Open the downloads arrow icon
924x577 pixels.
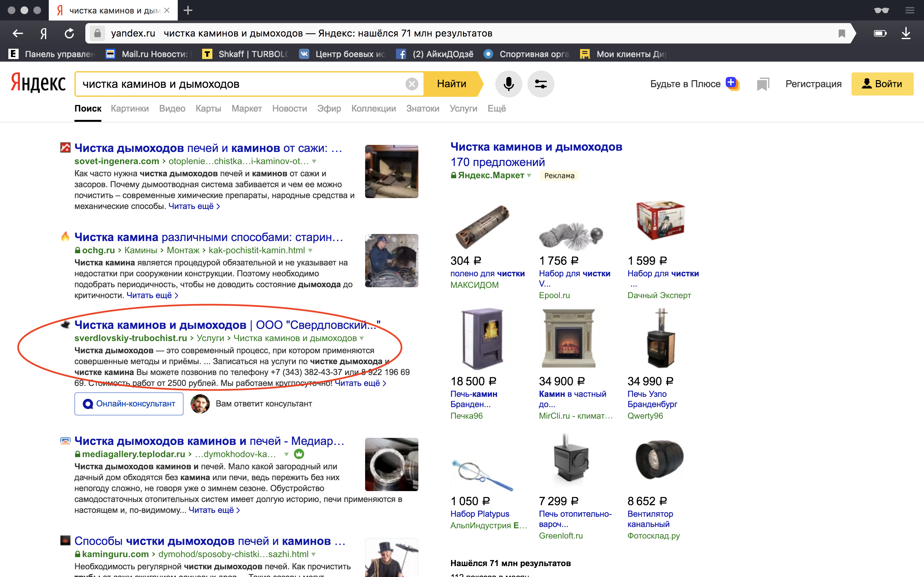pos(906,34)
